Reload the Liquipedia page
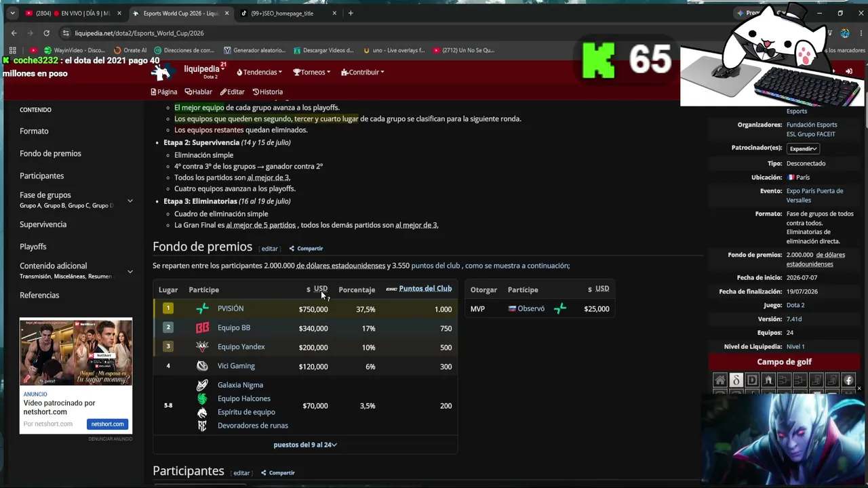Viewport: 868px width, 488px height. tap(46, 33)
